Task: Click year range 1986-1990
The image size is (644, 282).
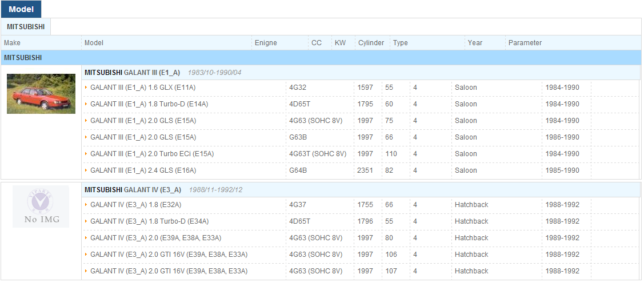Action: (562, 137)
